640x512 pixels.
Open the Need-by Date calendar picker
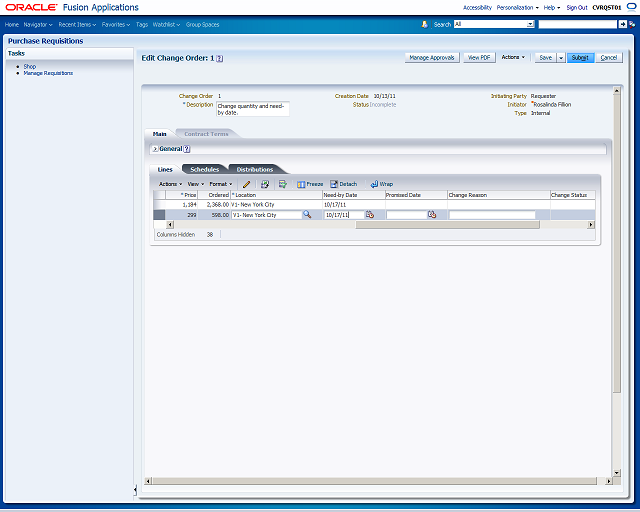click(x=370, y=214)
